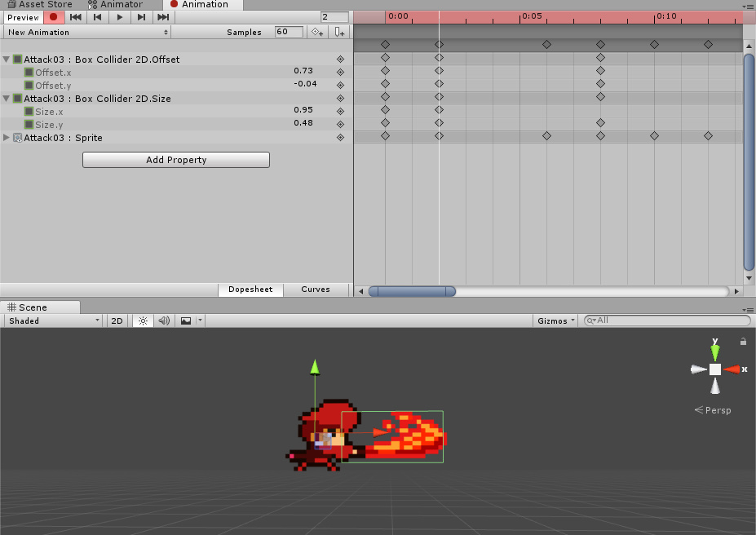This screenshot has width=756, height=535.
Task: Toggle scene effects image icon
Action: (x=186, y=321)
